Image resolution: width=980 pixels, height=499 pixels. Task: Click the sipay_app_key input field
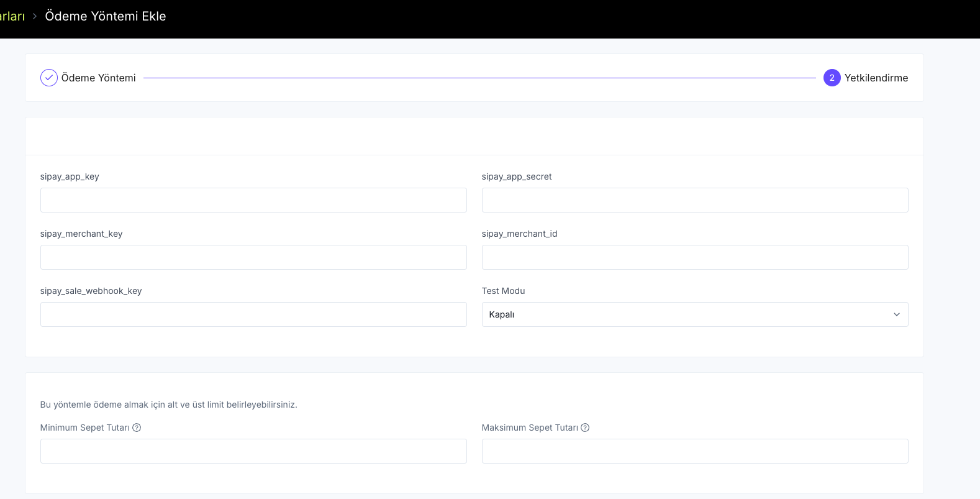point(253,200)
